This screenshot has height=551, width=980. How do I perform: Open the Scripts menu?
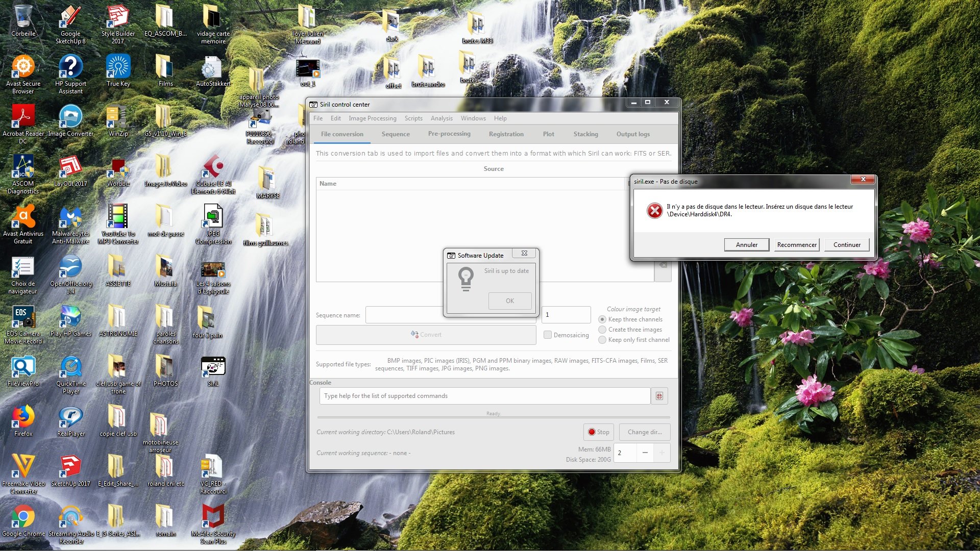(413, 118)
